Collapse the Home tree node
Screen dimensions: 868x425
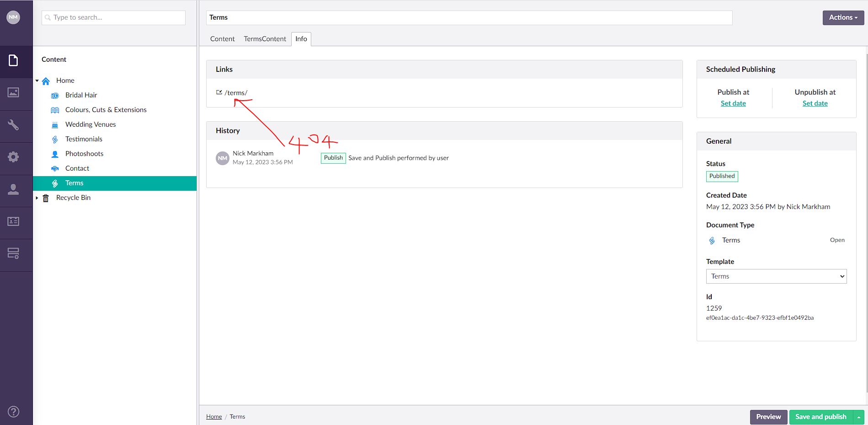37,81
